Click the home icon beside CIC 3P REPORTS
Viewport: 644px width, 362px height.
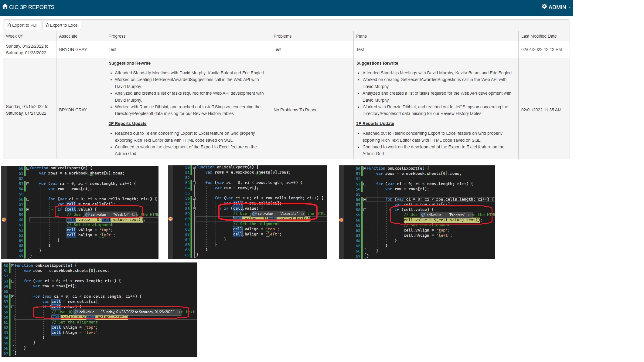point(5,6)
